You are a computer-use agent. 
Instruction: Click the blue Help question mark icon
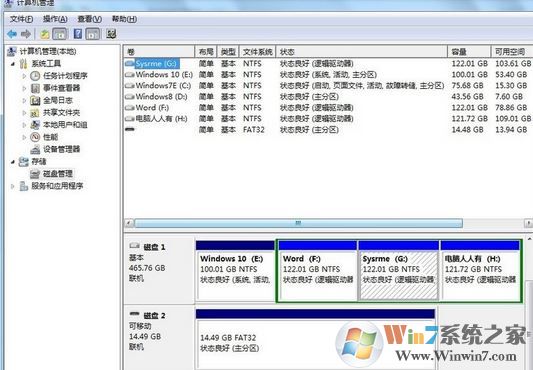78,34
